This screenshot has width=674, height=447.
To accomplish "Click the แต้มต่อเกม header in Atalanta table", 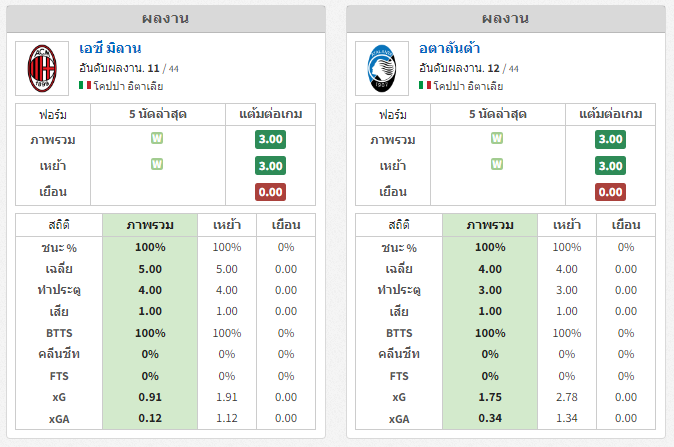I will (610, 114).
